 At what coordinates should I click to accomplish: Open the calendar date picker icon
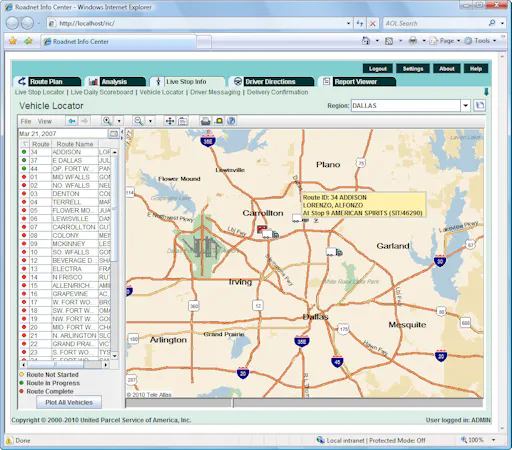pyautogui.click(x=114, y=134)
